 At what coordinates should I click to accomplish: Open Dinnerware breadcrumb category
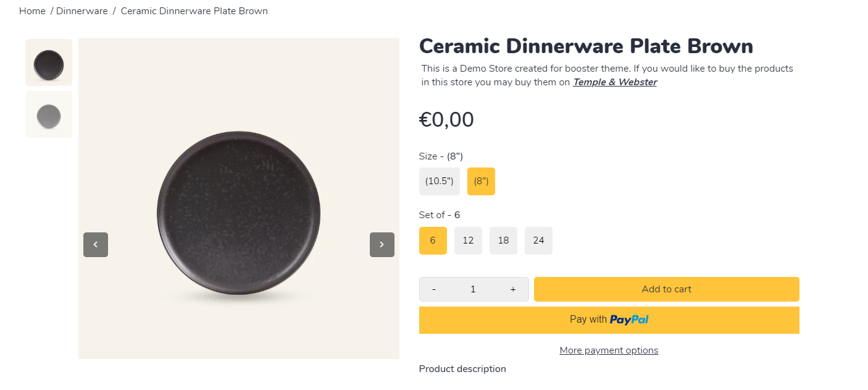coord(82,11)
